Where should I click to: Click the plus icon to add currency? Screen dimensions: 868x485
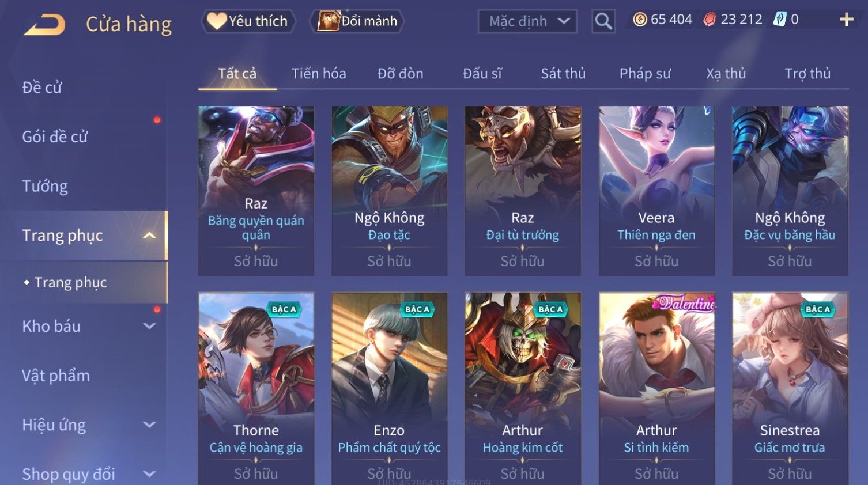[x=846, y=20]
